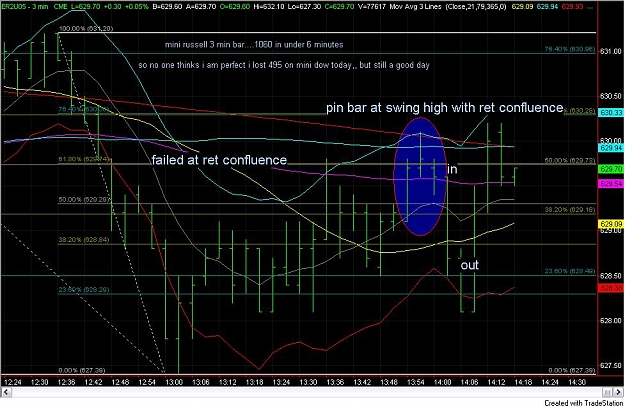Image resolution: width=625 pixels, height=407 pixels.
Task: Click the right '50.00% (629.73)' retracement label
Action: pyautogui.click(x=570, y=160)
